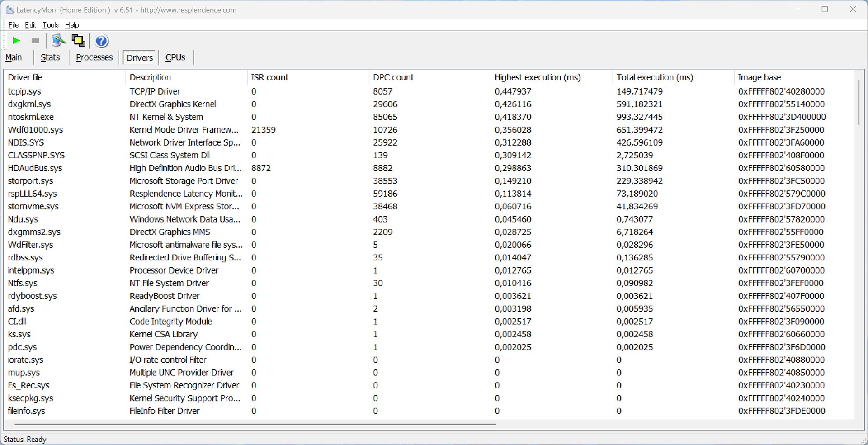Expand the Help menu

click(x=72, y=25)
